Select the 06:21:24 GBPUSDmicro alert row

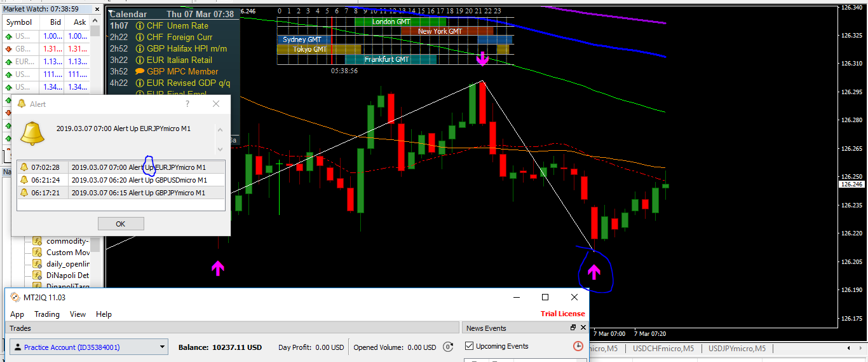(121, 180)
